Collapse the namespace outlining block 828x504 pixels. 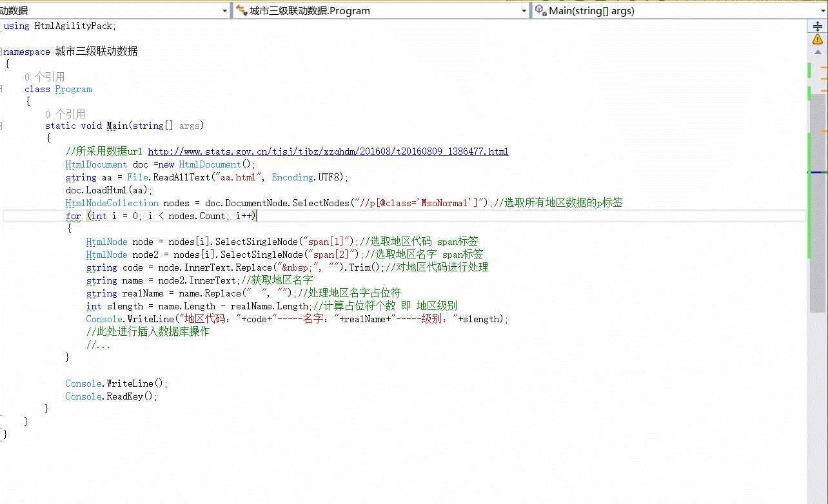point(1,51)
